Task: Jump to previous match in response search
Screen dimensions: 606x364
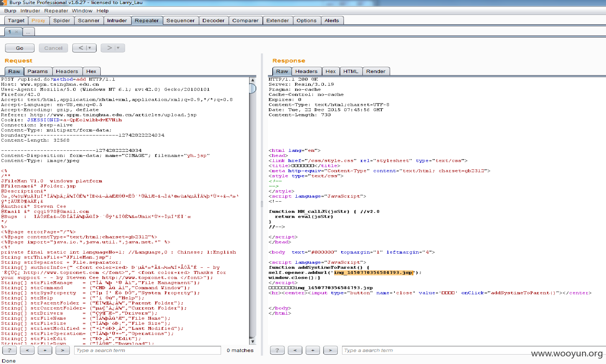Action: (x=295, y=350)
